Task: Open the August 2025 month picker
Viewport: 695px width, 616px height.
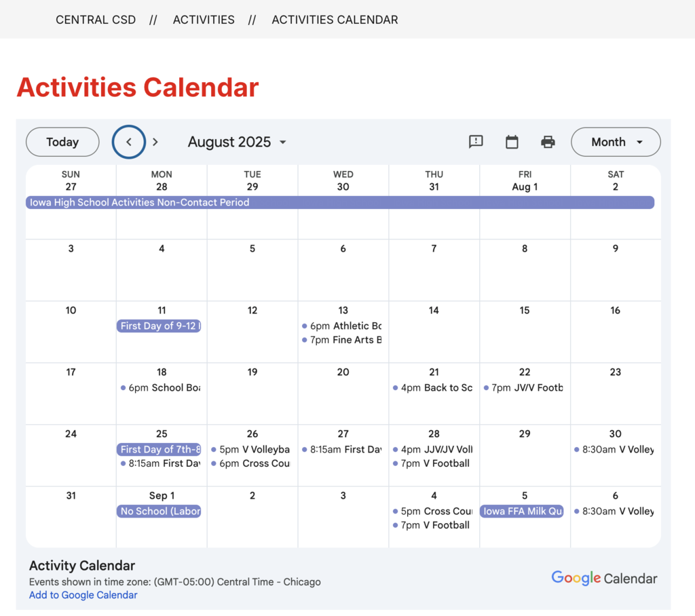Action: (237, 142)
